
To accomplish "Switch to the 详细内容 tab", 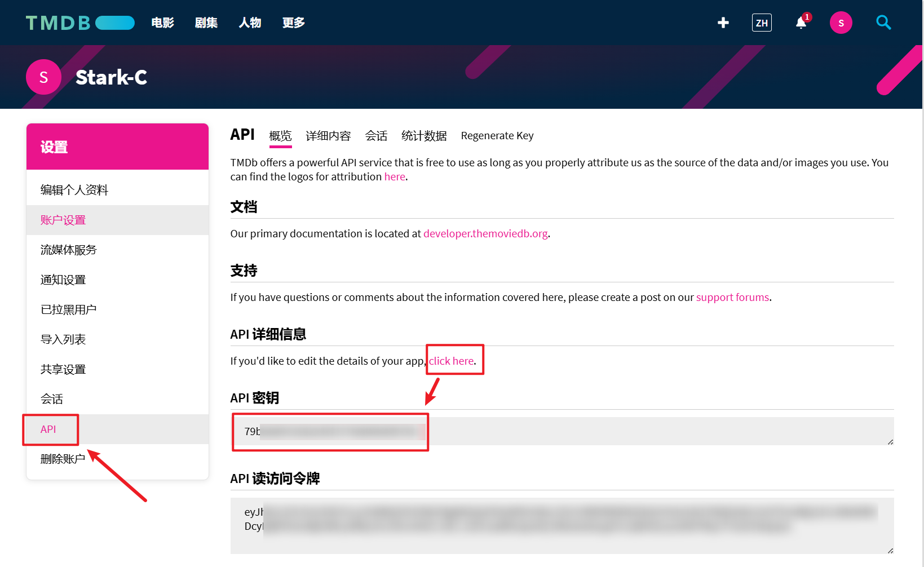I will pyautogui.click(x=328, y=136).
